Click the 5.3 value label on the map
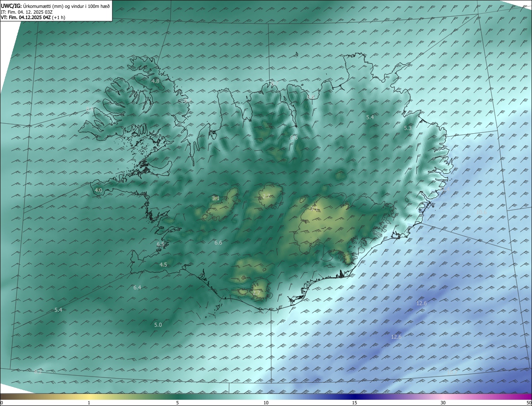This screenshot has height=406, width=532. 408,128
